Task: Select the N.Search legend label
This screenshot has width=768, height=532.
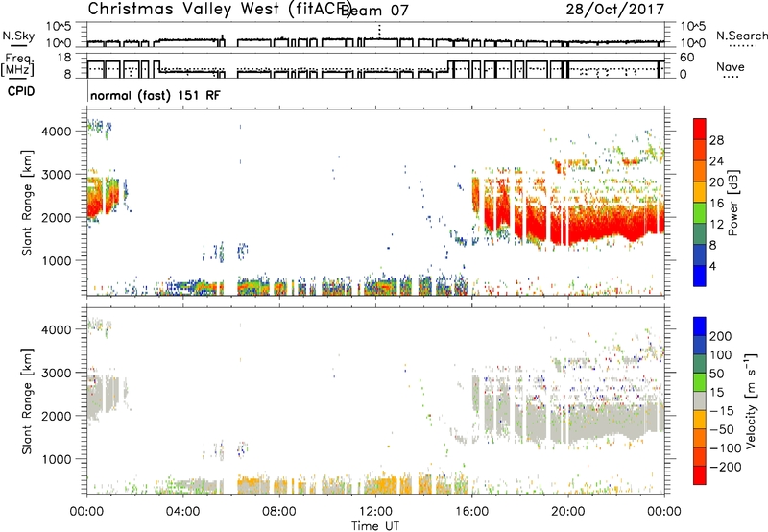Action: pyautogui.click(x=741, y=36)
